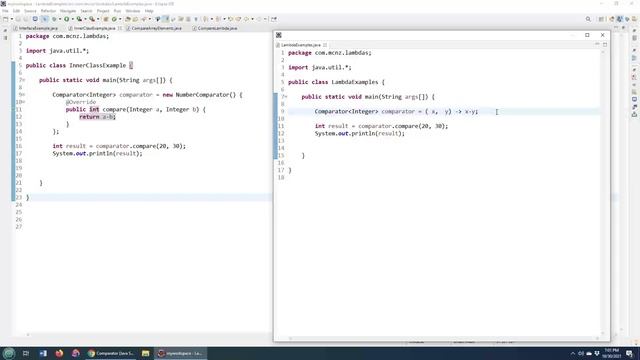
Task: Click 'return a-b;' in InnerClassExample
Action: click(98, 117)
